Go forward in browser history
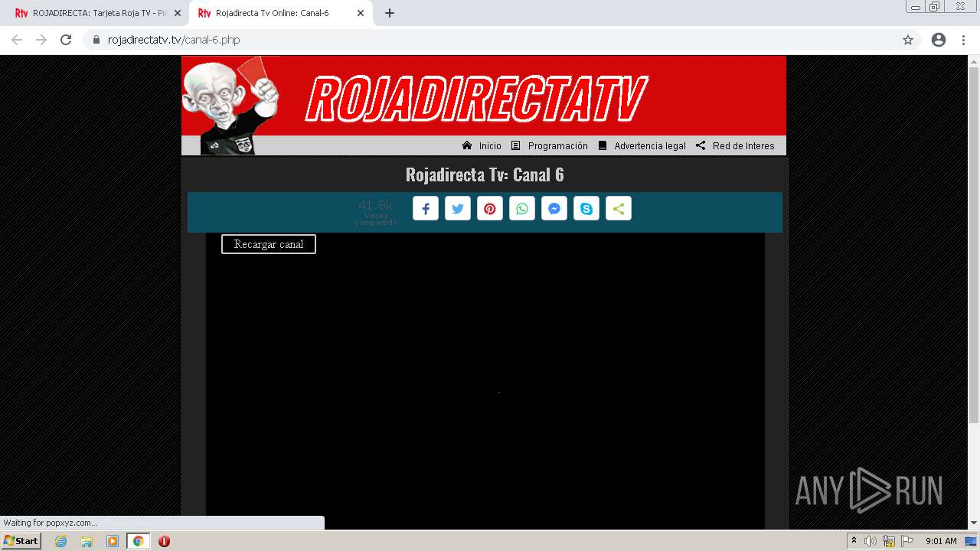The height and width of the screenshot is (551, 980). tap(41, 40)
